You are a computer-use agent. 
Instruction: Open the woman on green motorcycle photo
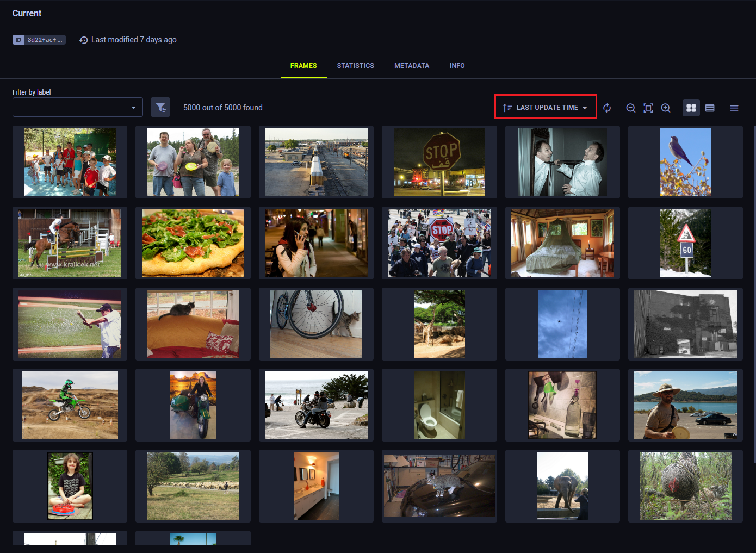193,405
